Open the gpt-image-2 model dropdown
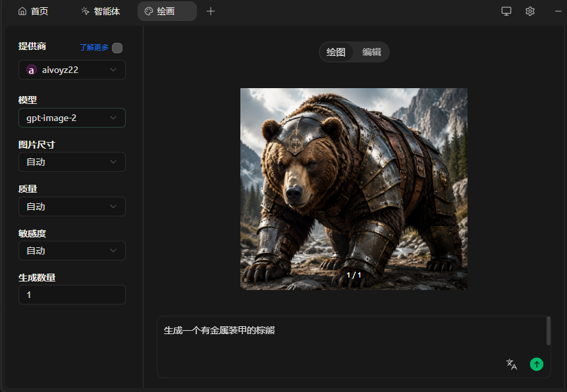 tap(72, 118)
